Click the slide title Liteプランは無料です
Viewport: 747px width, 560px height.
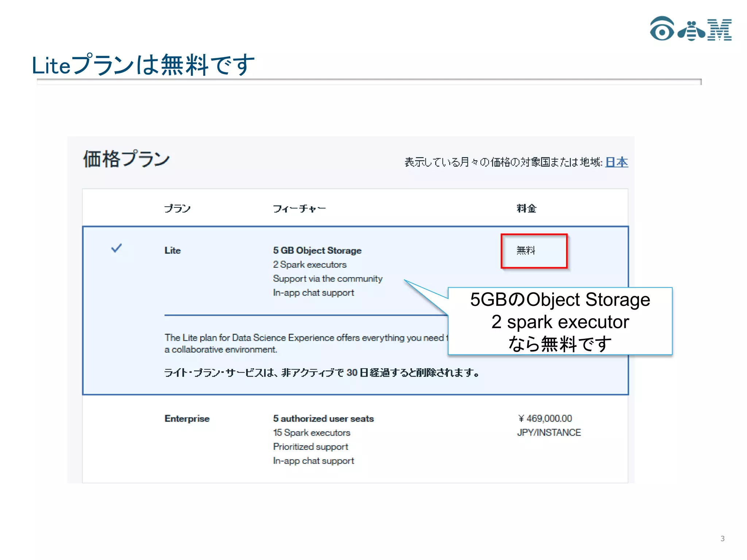143,65
